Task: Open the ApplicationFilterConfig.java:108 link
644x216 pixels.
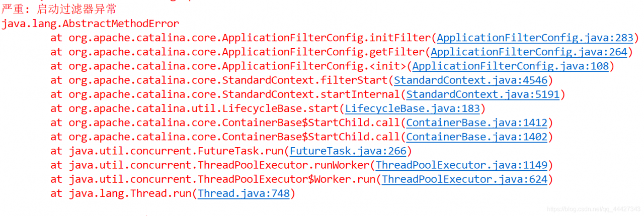Action: pos(511,66)
